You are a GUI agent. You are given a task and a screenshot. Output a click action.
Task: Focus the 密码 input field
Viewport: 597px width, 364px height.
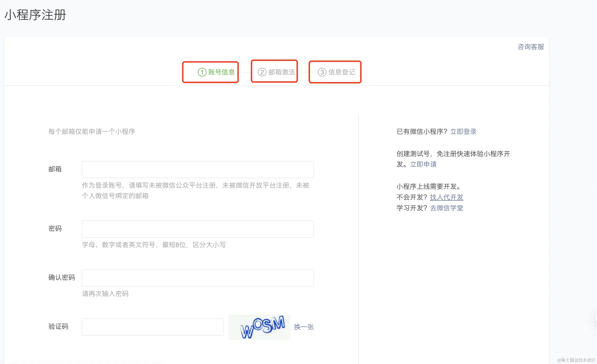[198, 229]
